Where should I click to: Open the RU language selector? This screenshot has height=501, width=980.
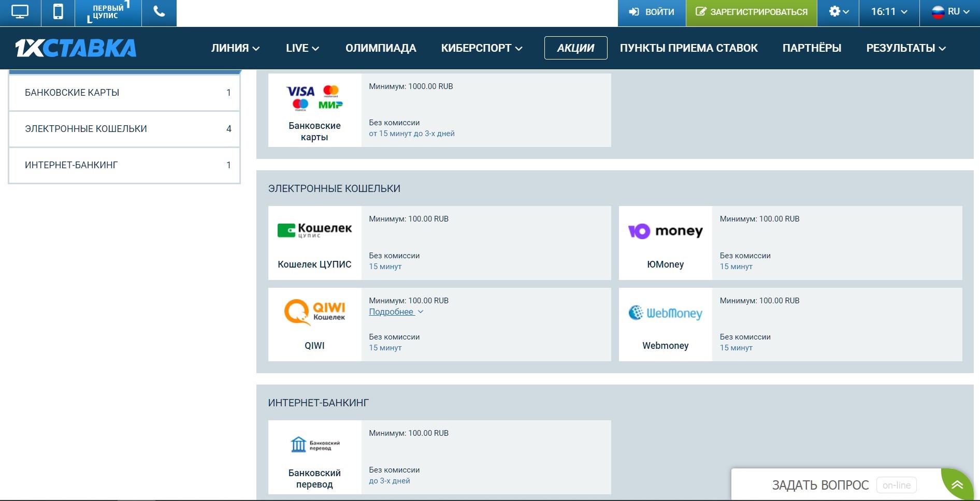click(x=950, y=12)
